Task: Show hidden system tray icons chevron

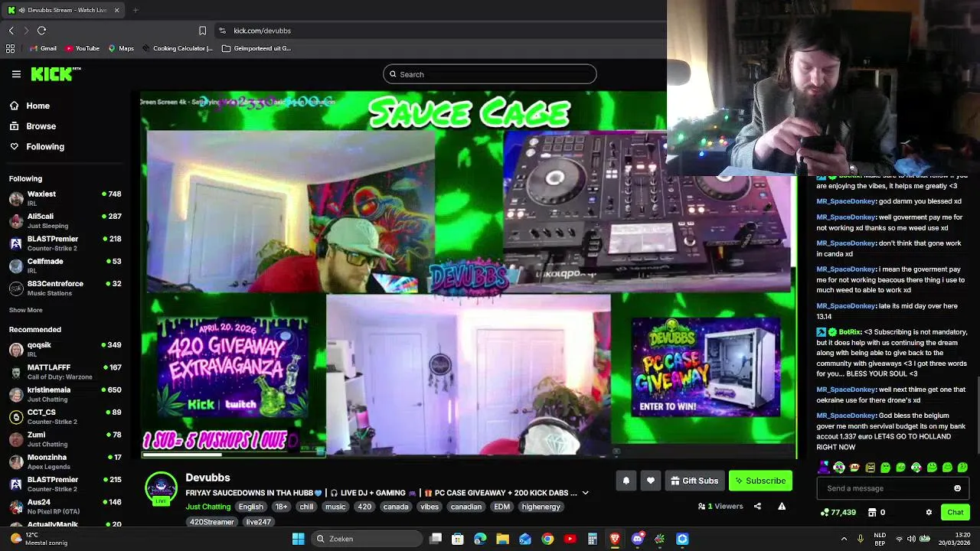Action: coord(844,539)
